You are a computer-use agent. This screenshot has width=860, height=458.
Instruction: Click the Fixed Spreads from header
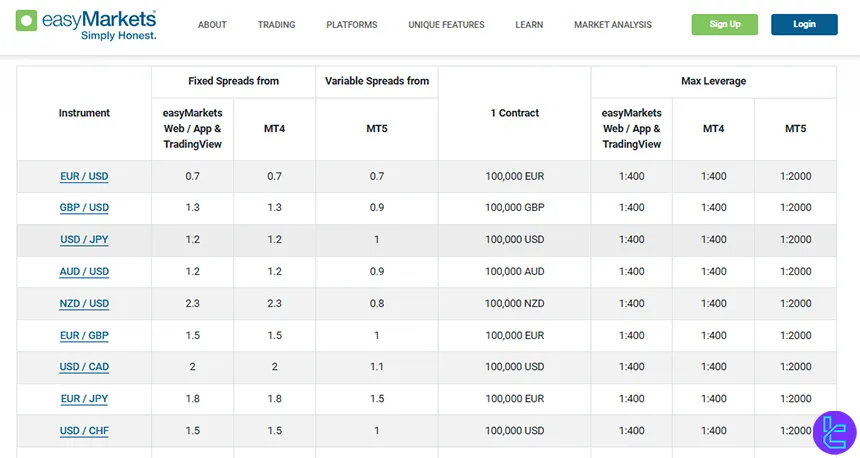point(234,81)
